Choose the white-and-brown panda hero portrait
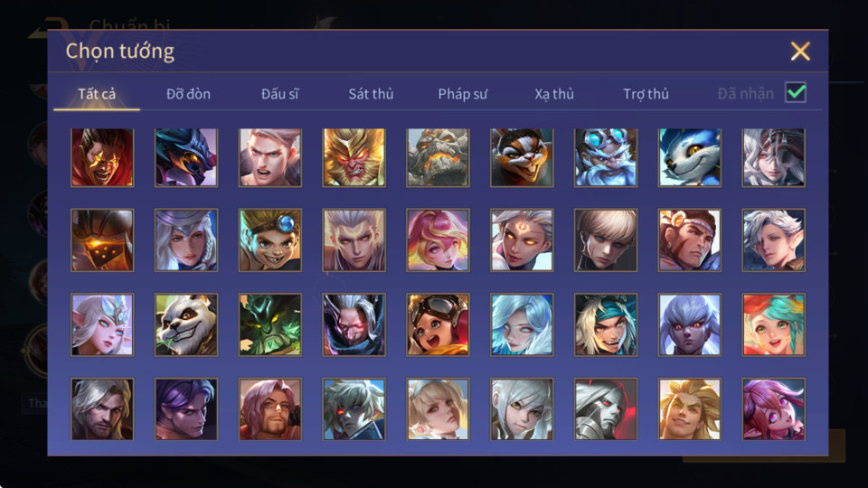Image resolution: width=868 pixels, height=488 pixels. coord(186,324)
